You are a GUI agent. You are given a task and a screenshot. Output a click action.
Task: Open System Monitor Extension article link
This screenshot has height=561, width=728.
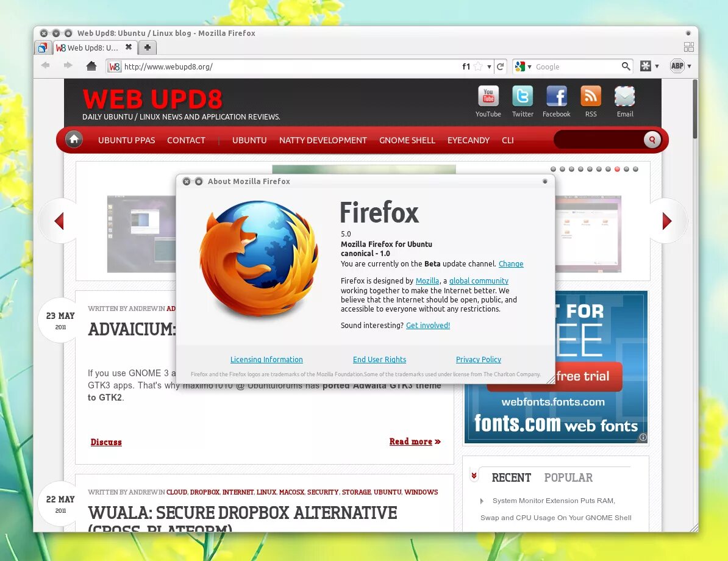(x=555, y=509)
